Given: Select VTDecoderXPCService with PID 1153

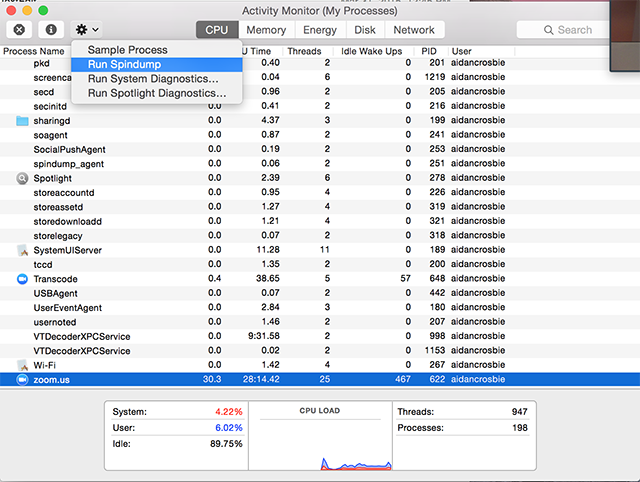Looking at the screenshot, I should click(x=320, y=351).
